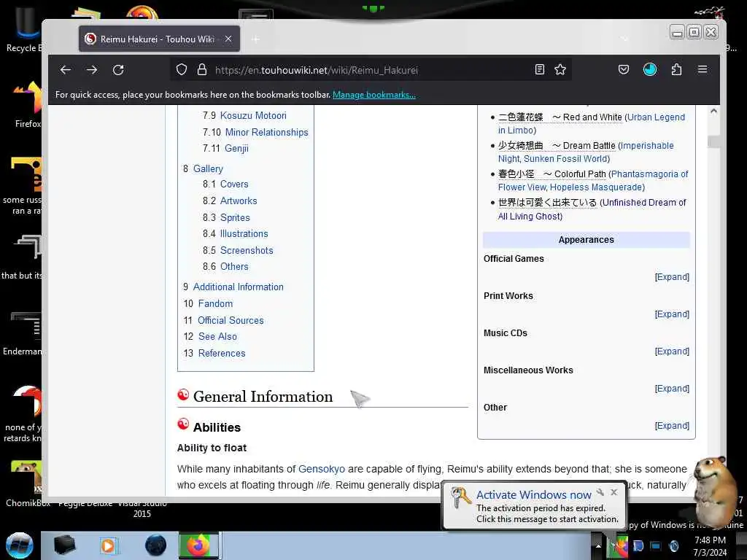Open the tracking protection shield icon
The width and height of the screenshot is (747, 560).
click(182, 69)
